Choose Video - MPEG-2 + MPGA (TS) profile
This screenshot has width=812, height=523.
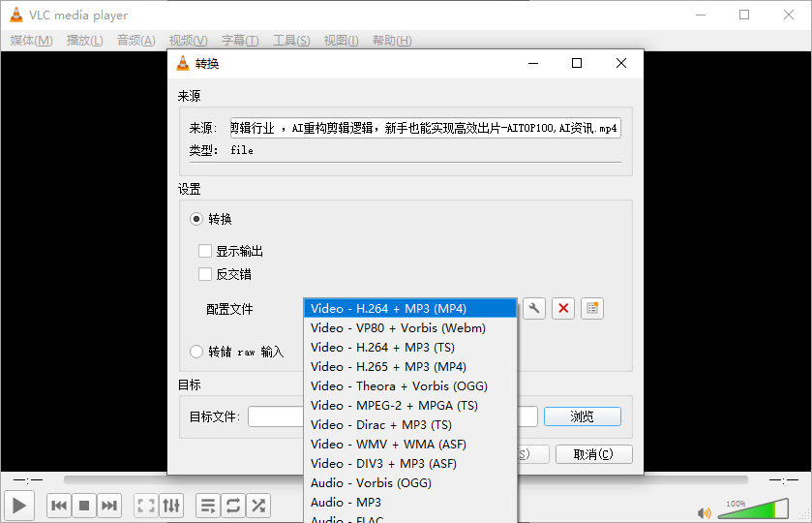pyautogui.click(x=410, y=406)
